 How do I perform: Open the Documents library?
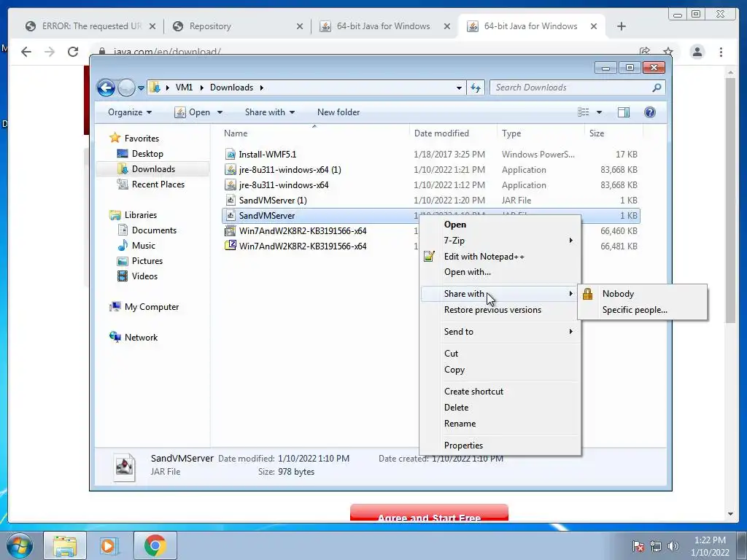[x=154, y=230]
